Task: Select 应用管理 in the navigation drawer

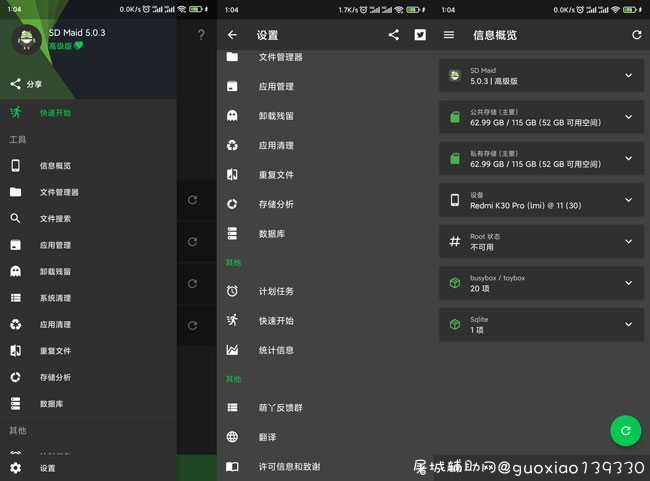Action: tap(88, 245)
